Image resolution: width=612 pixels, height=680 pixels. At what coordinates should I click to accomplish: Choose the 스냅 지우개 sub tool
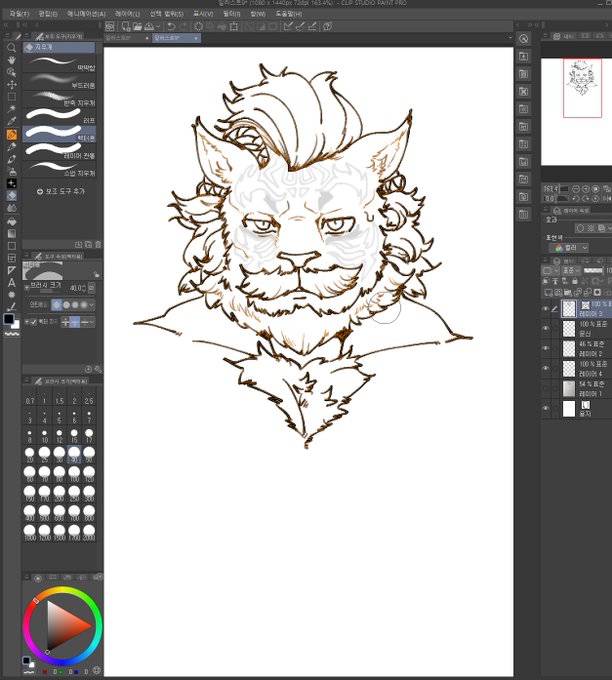(x=59, y=168)
